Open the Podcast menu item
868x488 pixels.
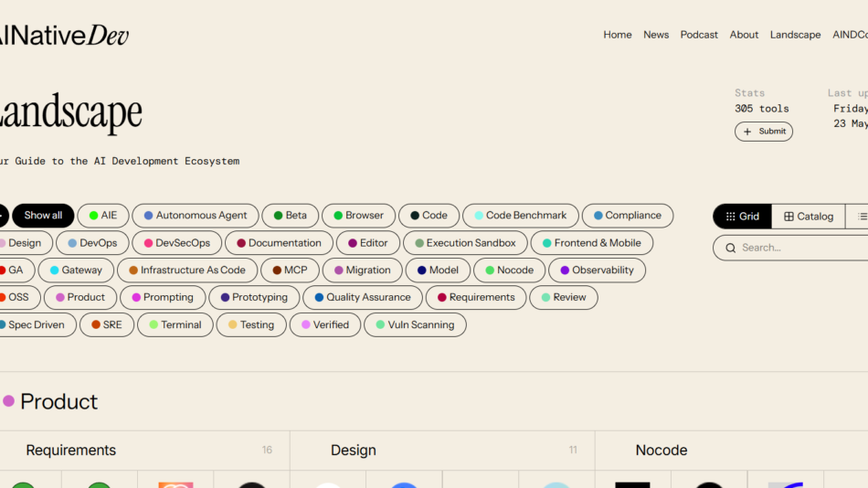699,35
